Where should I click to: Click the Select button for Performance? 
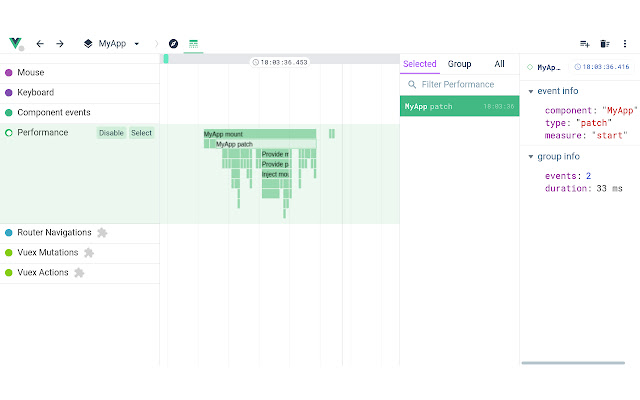141,133
